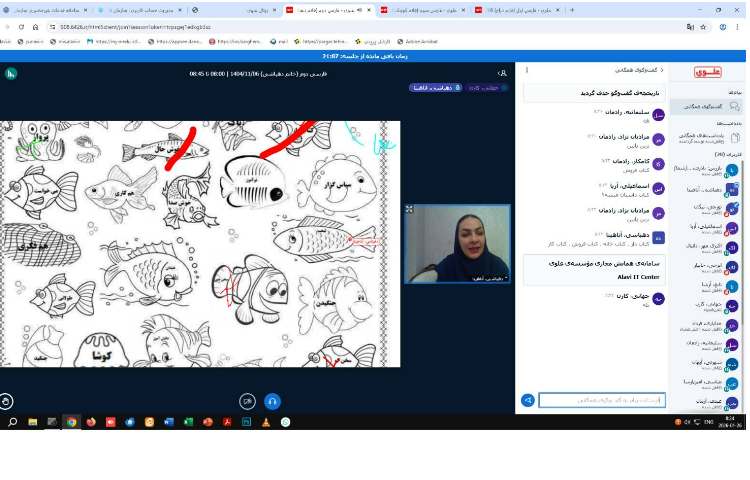Focus the public chat message input
The height and width of the screenshot is (480, 750).
[602, 400]
